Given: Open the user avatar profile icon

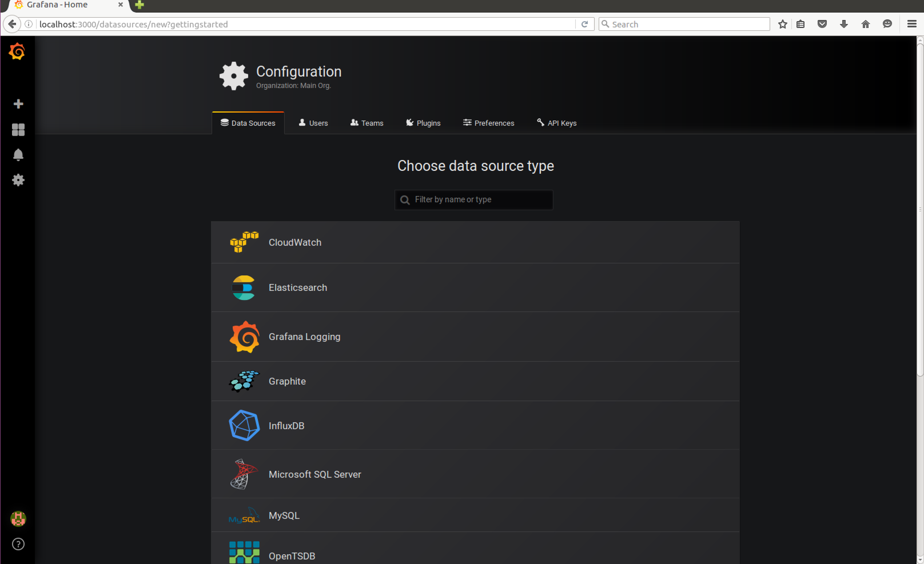Looking at the screenshot, I should 18,519.
